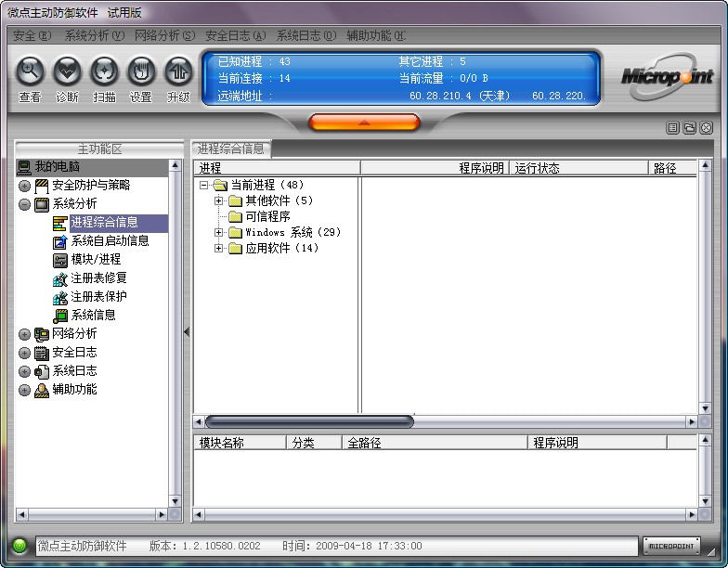
Task: Click the 注册表保护 registry icon
Action: (59, 297)
